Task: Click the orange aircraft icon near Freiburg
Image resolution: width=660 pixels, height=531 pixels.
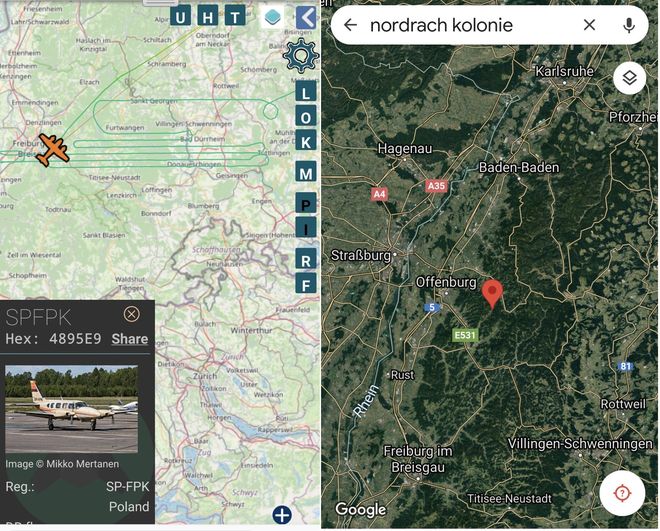Action: coord(52,150)
